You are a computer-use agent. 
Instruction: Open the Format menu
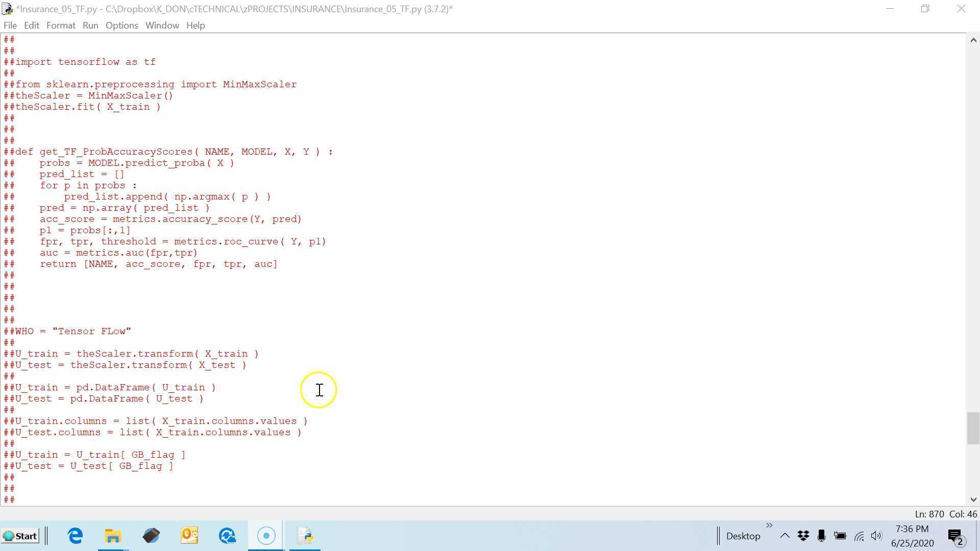tap(60, 25)
